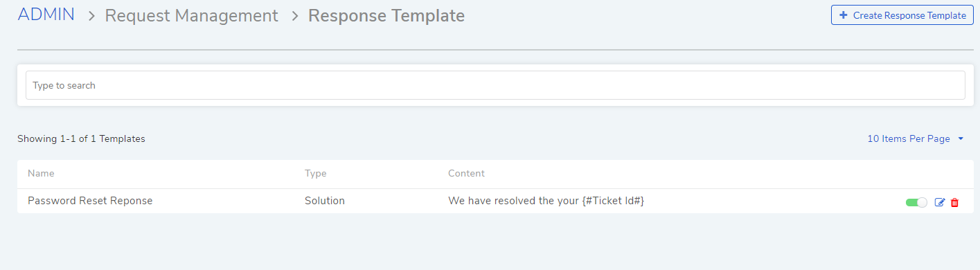Click the Items Per Page caret arrow
The width and height of the screenshot is (980, 270).
[x=961, y=138]
